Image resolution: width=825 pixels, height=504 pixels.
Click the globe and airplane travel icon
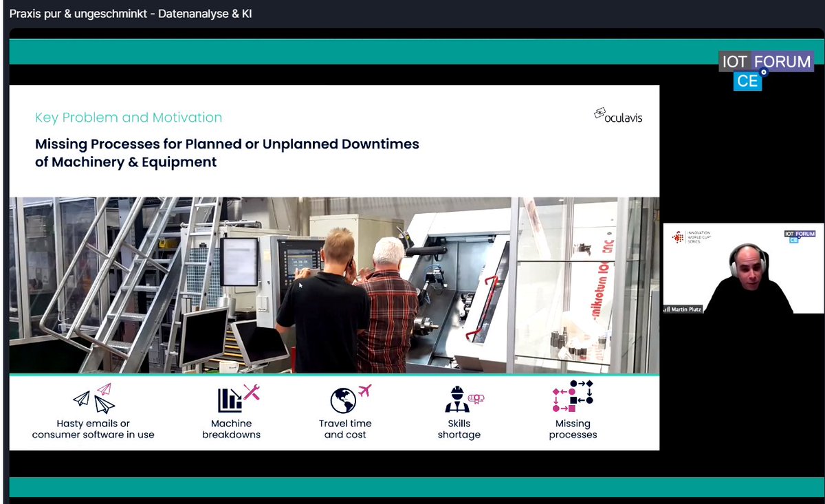click(x=351, y=398)
